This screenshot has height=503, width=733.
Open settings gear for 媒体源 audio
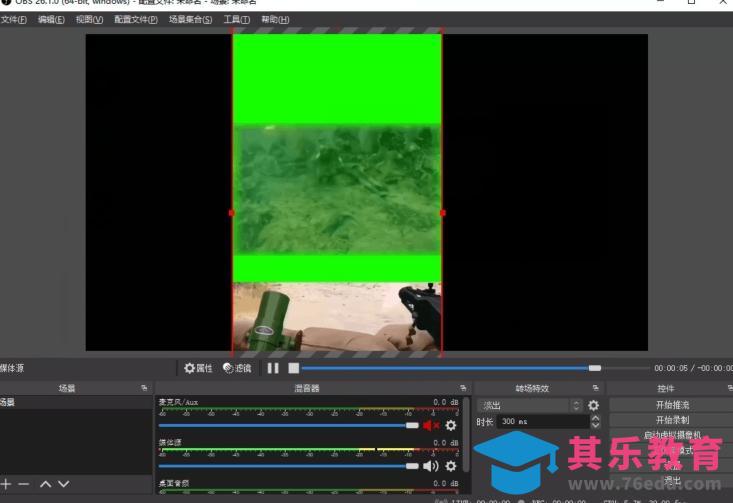(450, 465)
